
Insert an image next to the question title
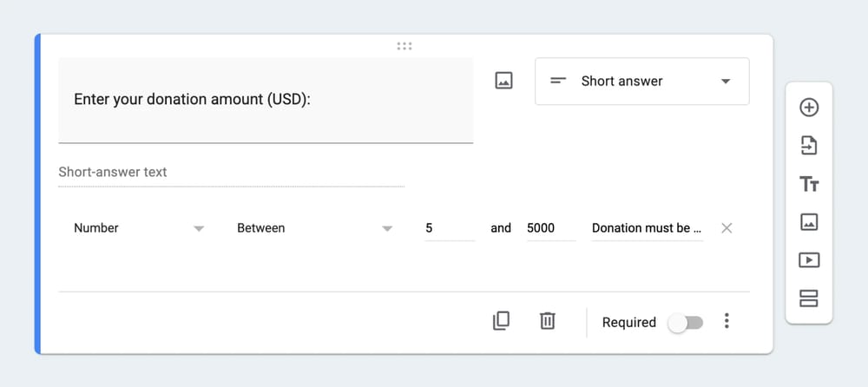503,81
